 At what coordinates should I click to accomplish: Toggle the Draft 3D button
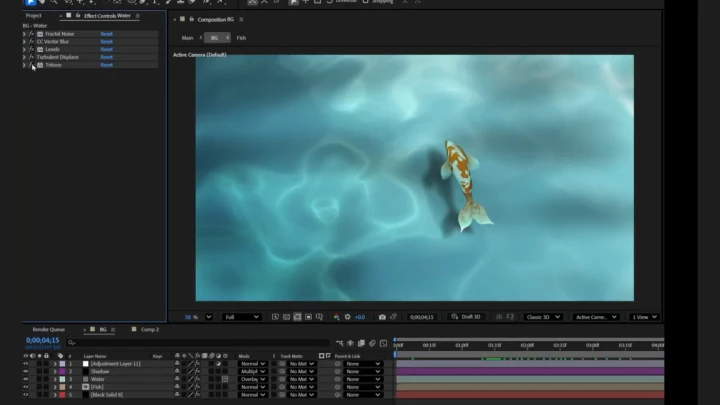466,317
